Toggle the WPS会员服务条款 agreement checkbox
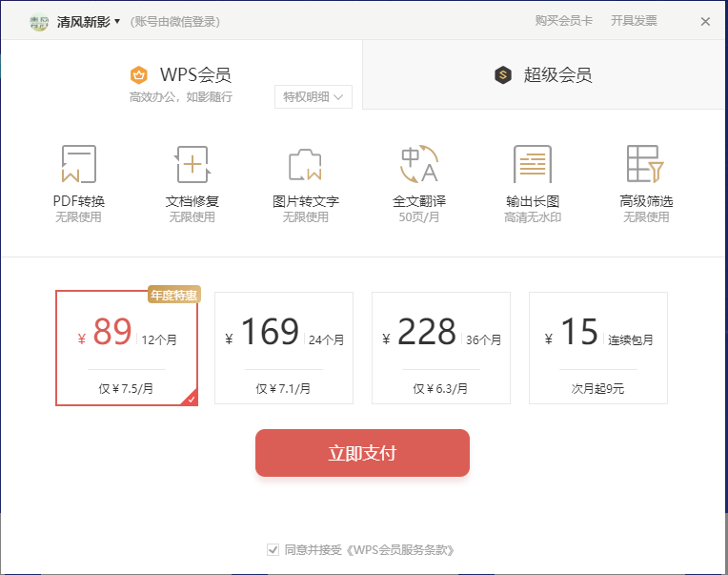The width and height of the screenshot is (728, 575). pyautogui.click(x=273, y=550)
